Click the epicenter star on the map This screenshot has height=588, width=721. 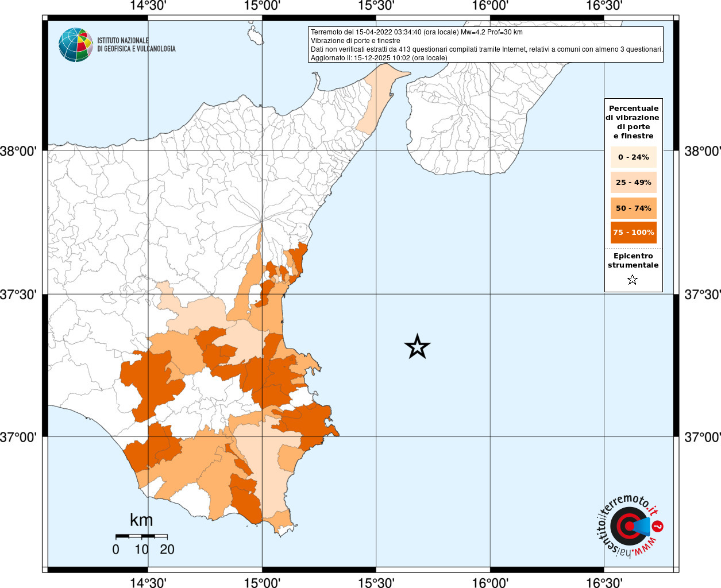[417, 346]
